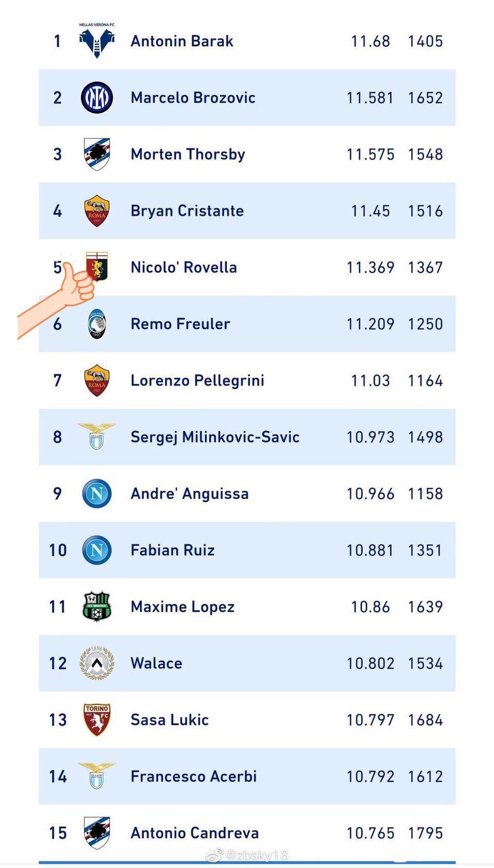This screenshot has width=494, height=868.
Task: Tap the Sassuolo crest next to Lopez
Action: tap(97, 606)
